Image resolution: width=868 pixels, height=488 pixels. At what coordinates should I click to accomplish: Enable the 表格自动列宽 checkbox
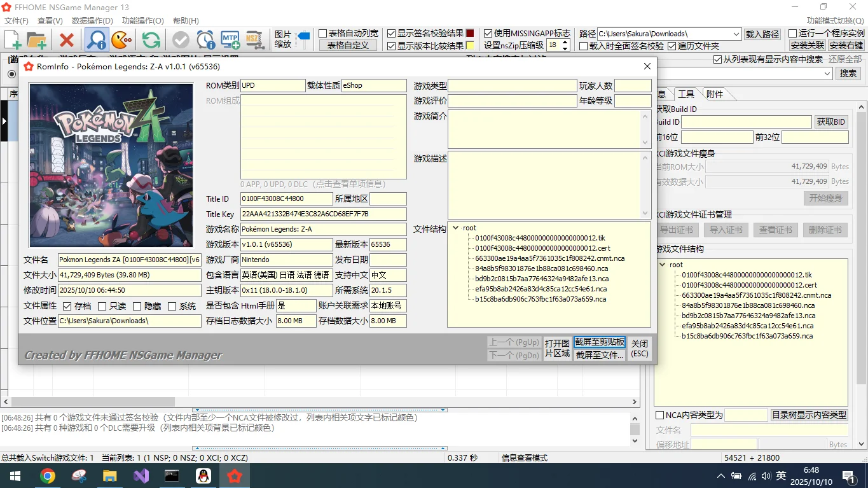(323, 33)
